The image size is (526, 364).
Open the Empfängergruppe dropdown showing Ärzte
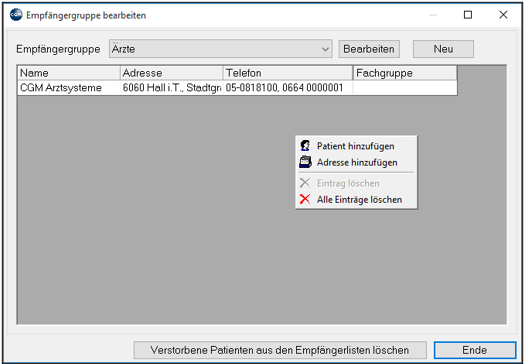point(220,49)
